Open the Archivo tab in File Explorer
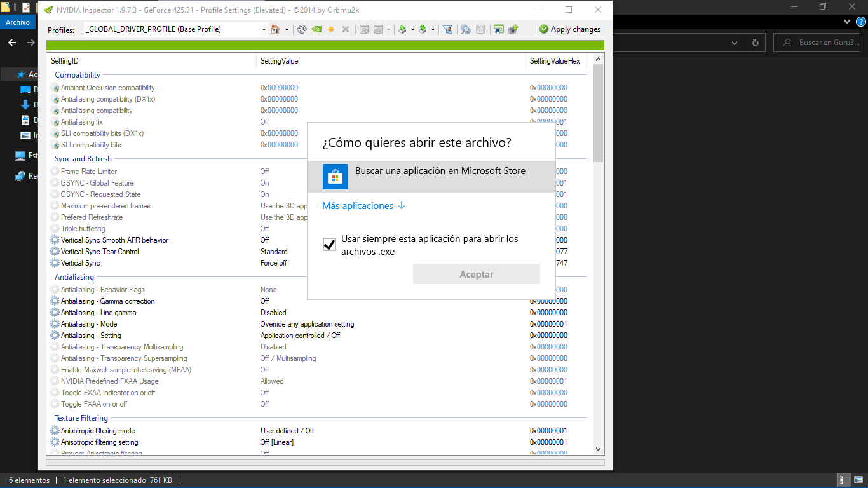The height and width of the screenshot is (488, 868). [x=18, y=22]
